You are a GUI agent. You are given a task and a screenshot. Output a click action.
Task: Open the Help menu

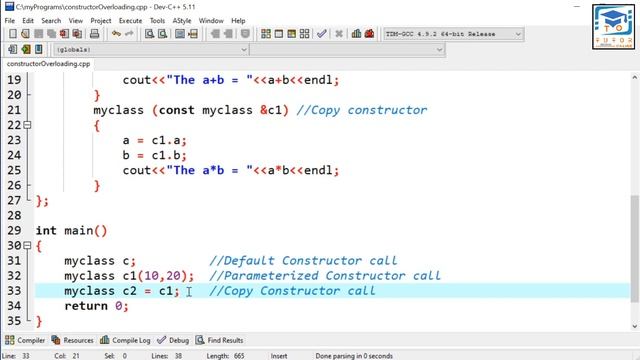tap(238, 20)
